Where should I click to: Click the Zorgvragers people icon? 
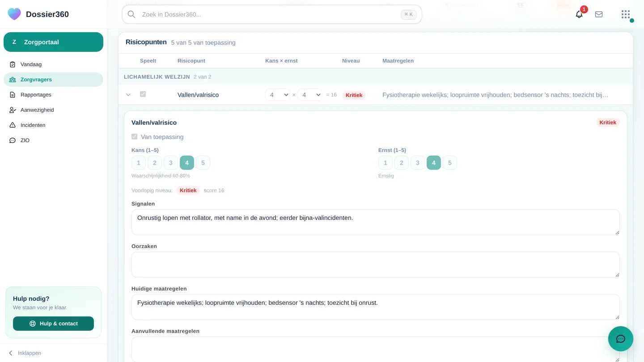pos(13,80)
